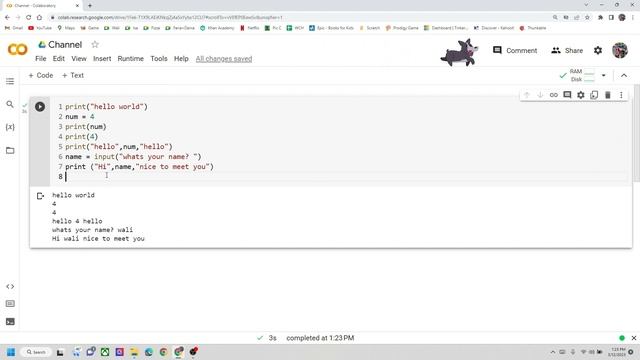Open the browser extensions puzzle icon

coord(600,18)
